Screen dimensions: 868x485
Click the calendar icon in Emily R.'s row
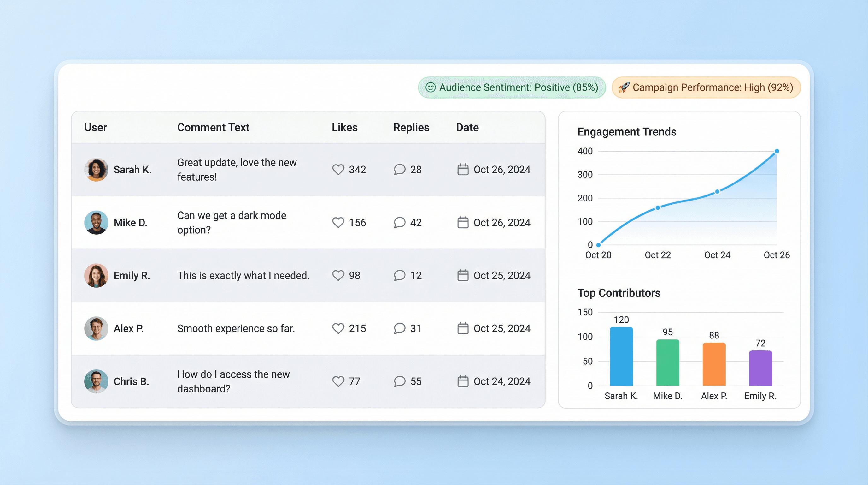pos(463,276)
